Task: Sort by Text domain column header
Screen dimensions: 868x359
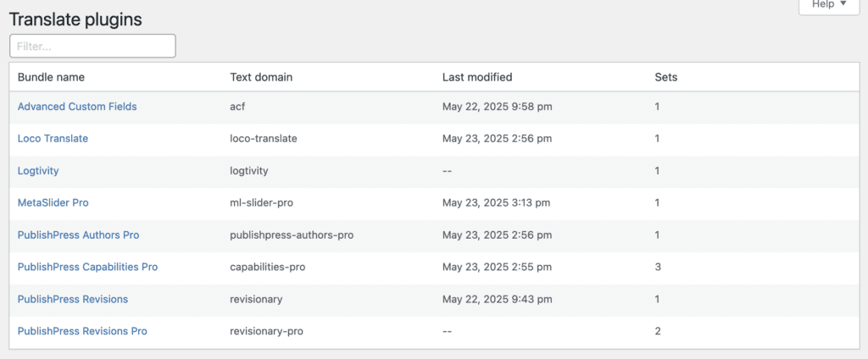Action: (x=261, y=77)
